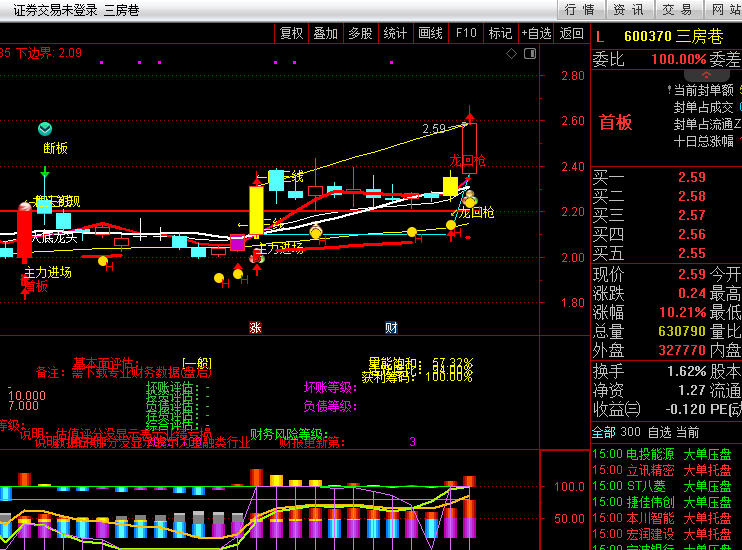The height and width of the screenshot is (550, 742).
Task: Activate the 画线 drawing tool
Action: click(430, 33)
